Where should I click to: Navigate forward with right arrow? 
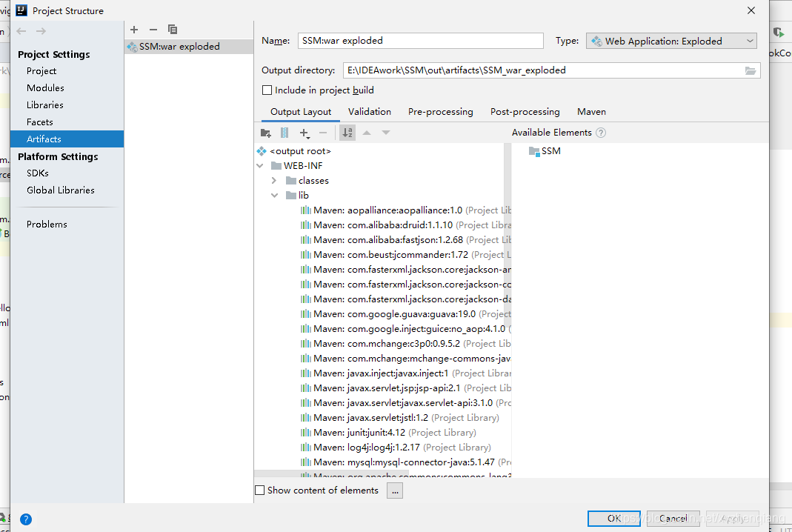pyautogui.click(x=41, y=31)
